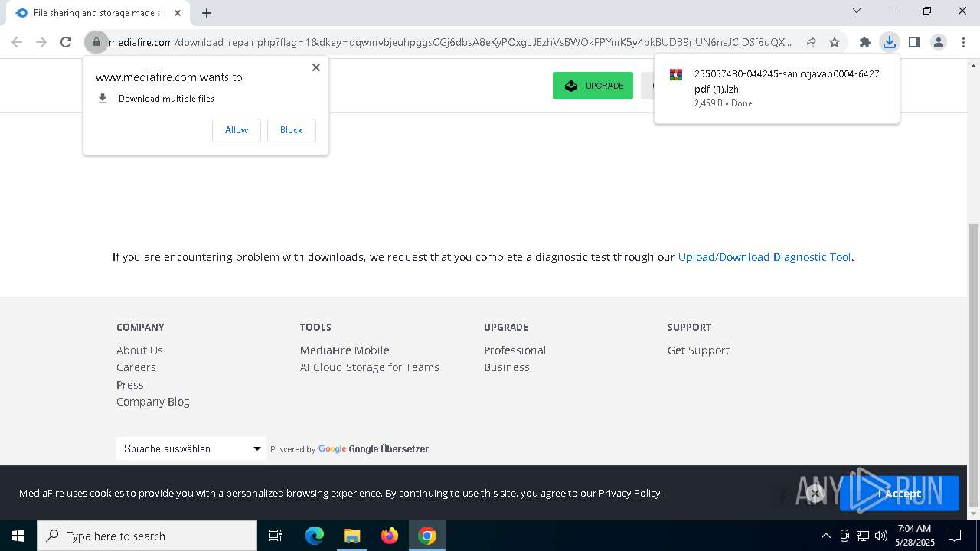Viewport: 980px width, 551px height.
Task: Accept the cookie notice
Action: pos(900,494)
